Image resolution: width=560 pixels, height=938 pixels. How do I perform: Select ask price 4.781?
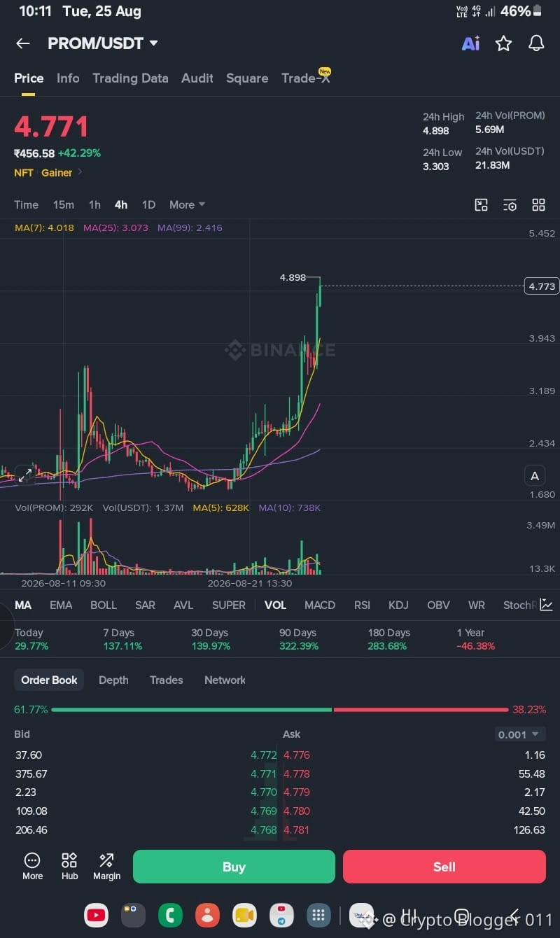coord(297,830)
